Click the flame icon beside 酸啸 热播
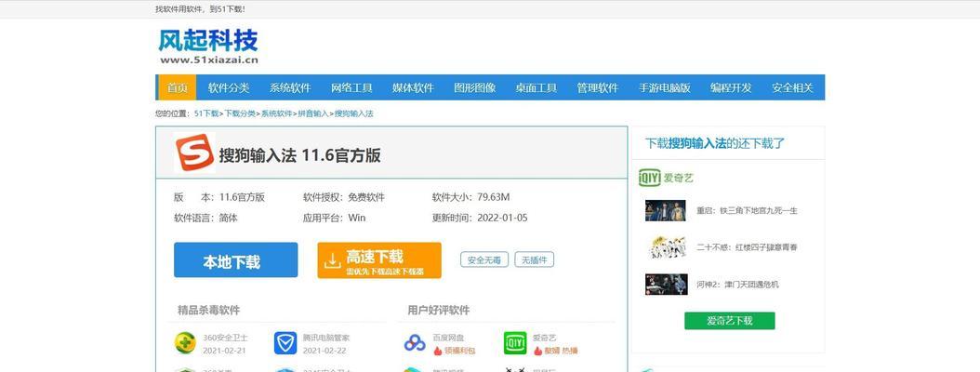This screenshot has width=980, height=372. 537,351
